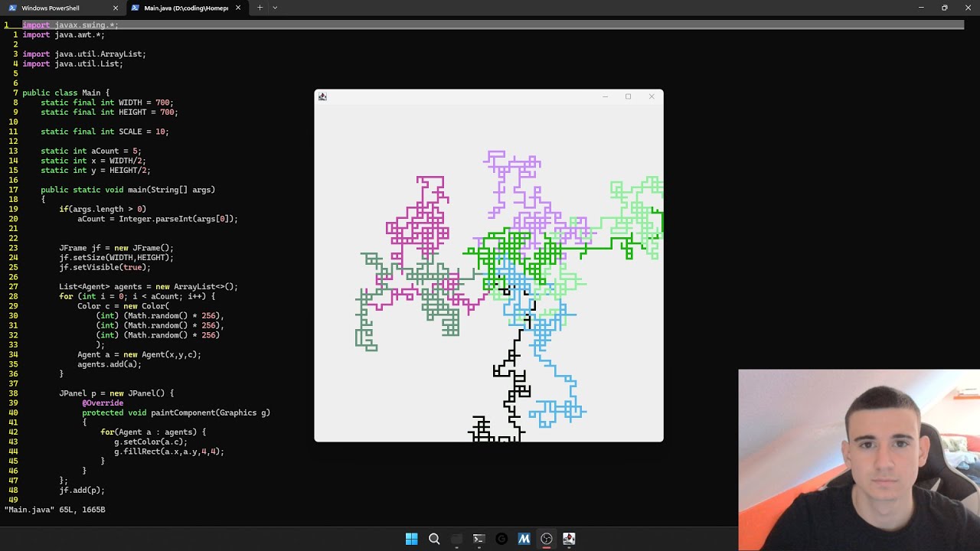
Task: Click the Java icon in drawing window title bar
Action: 322,96
